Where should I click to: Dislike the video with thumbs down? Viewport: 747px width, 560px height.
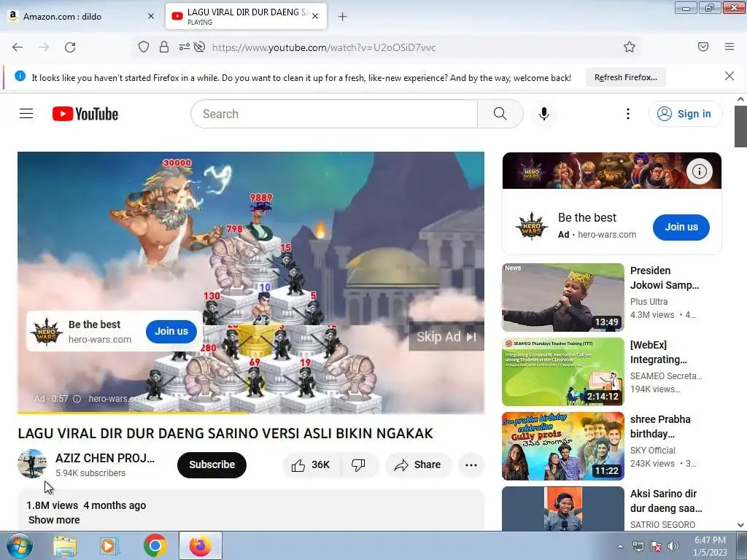coord(358,465)
